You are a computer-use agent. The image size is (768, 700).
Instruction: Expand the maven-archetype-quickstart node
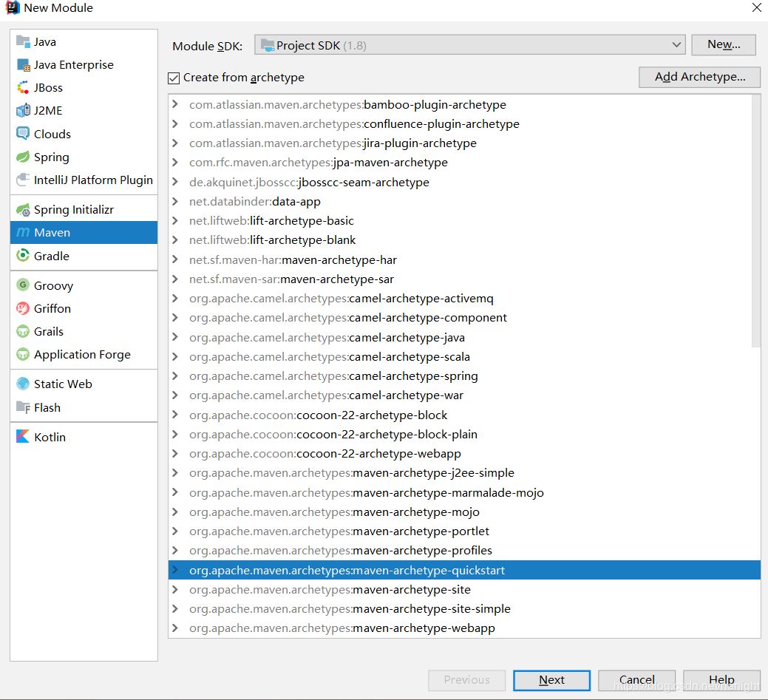pos(175,570)
